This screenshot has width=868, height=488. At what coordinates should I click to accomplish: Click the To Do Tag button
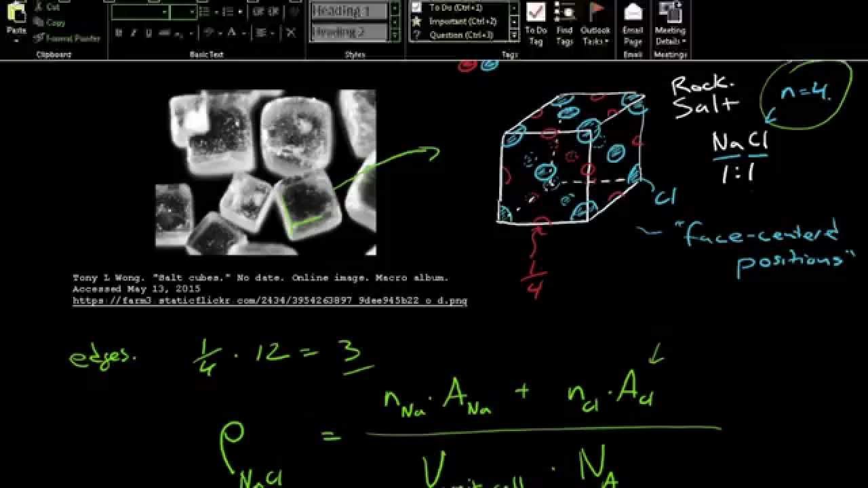(536, 24)
